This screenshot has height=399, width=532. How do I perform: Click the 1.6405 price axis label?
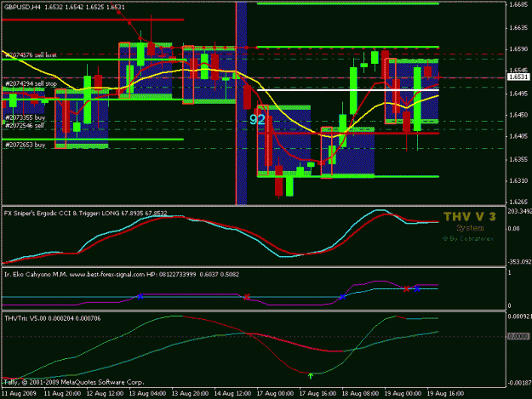(518, 136)
